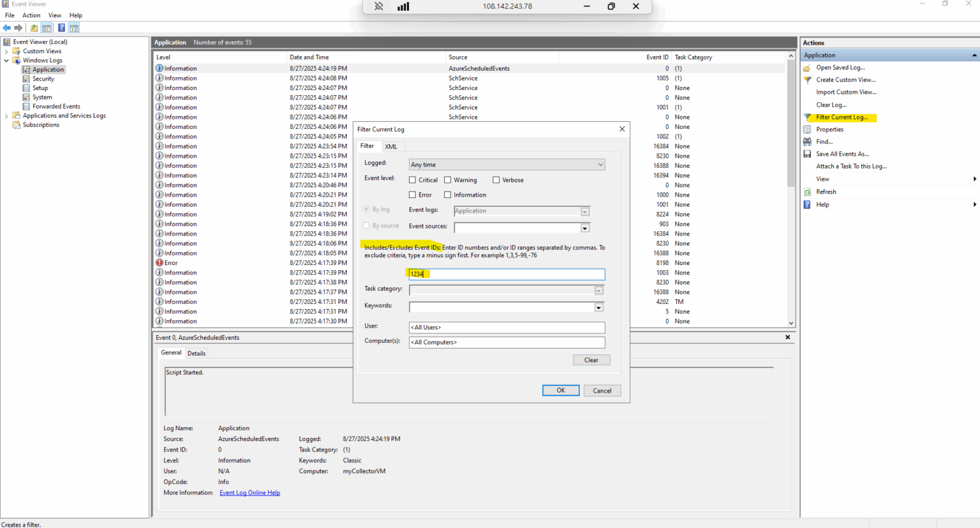Viewport: 980px width, 528px height.
Task: Click the Filter Current Log funnel icon
Action: 807,117
